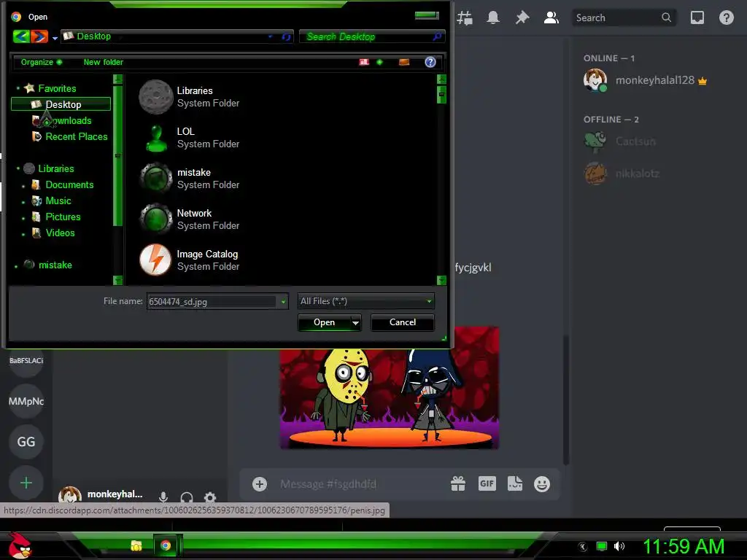Select mistake System Folder in file list
Screen dimensions: 747x560
click(190, 179)
